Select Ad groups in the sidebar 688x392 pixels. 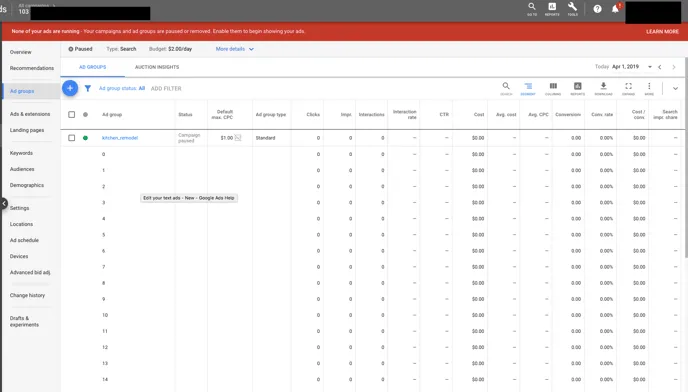tap(22, 91)
